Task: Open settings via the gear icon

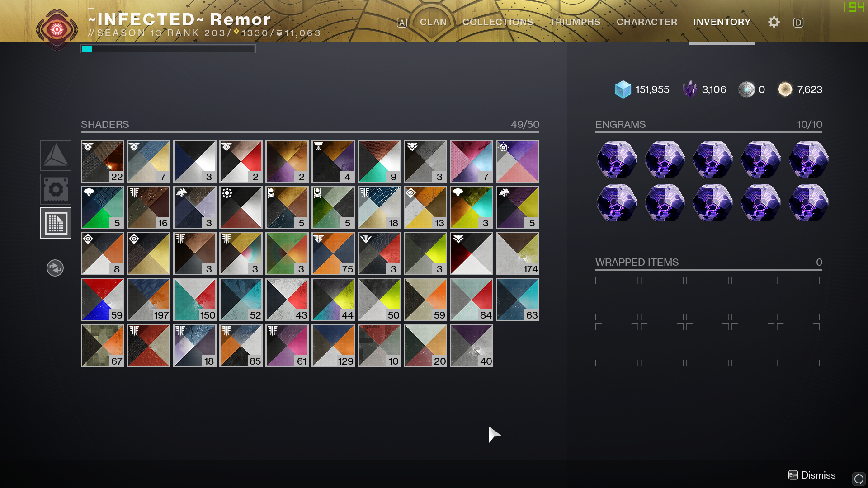Action: (x=774, y=22)
